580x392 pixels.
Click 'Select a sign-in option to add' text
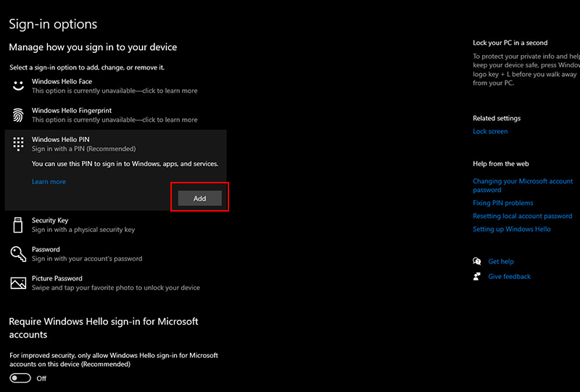tap(87, 67)
